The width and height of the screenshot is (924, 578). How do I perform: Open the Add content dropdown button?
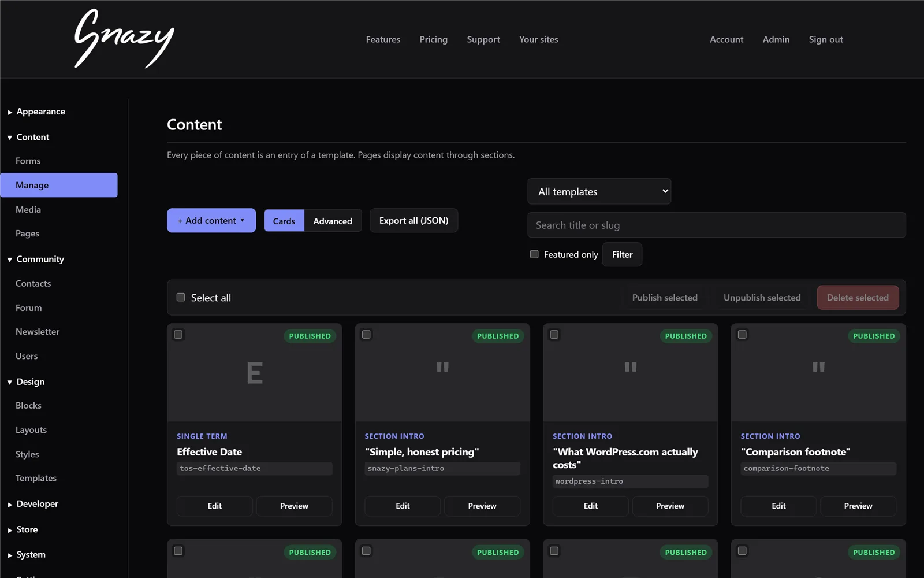[x=211, y=220]
